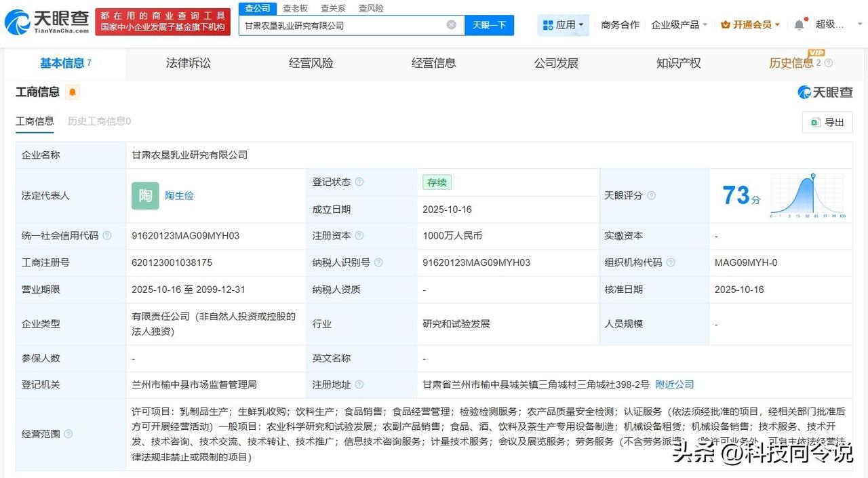Click the 73分 score value
This screenshot has width=868, height=478.
(x=741, y=196)
